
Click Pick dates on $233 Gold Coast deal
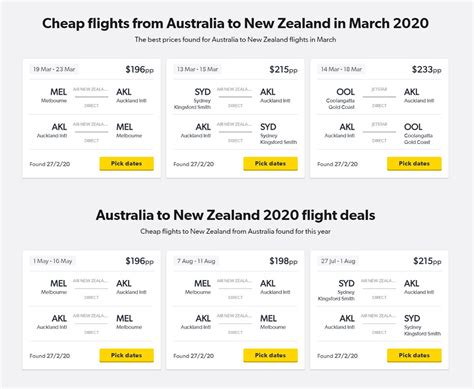[x=414, y=164]
